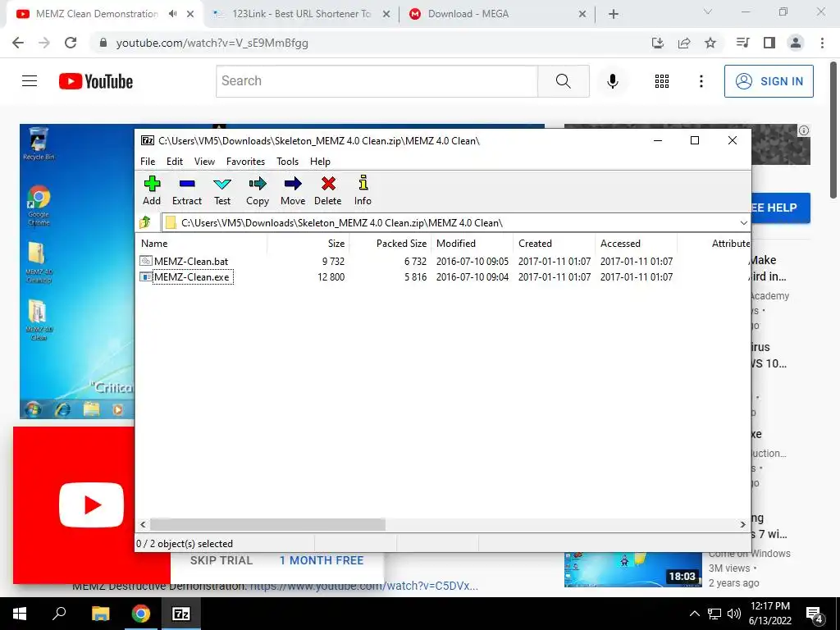This screenshot has width=840, height=630.
Task: Open File Explorer from the taskbar
Action: click(100, 614)
